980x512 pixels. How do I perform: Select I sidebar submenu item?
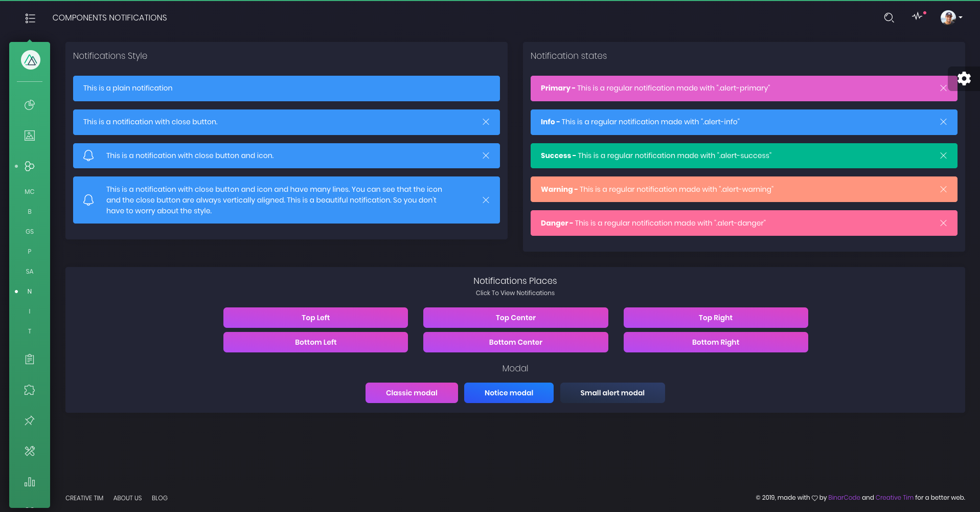click(30, 311)
